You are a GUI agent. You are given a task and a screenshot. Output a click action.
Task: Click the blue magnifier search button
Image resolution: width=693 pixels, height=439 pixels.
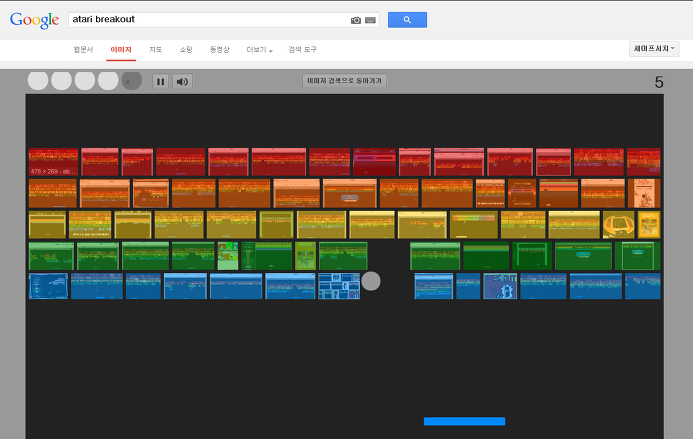[407, 20]
